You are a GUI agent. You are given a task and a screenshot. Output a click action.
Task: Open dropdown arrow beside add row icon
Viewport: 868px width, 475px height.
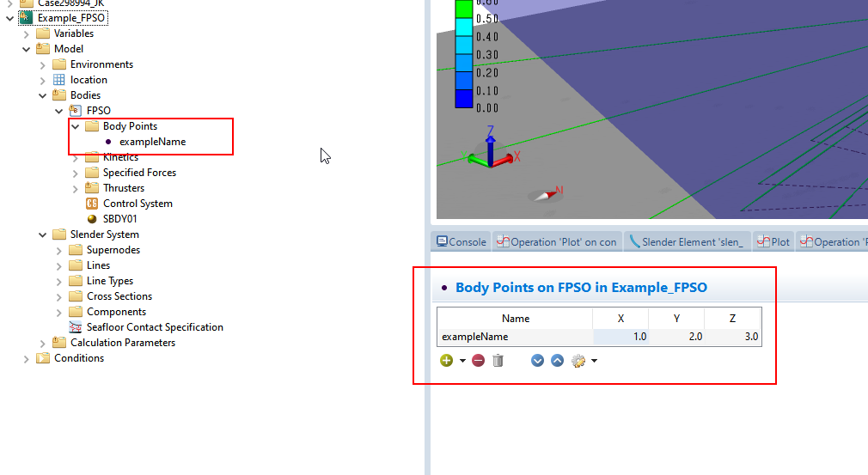coord(462,361)
